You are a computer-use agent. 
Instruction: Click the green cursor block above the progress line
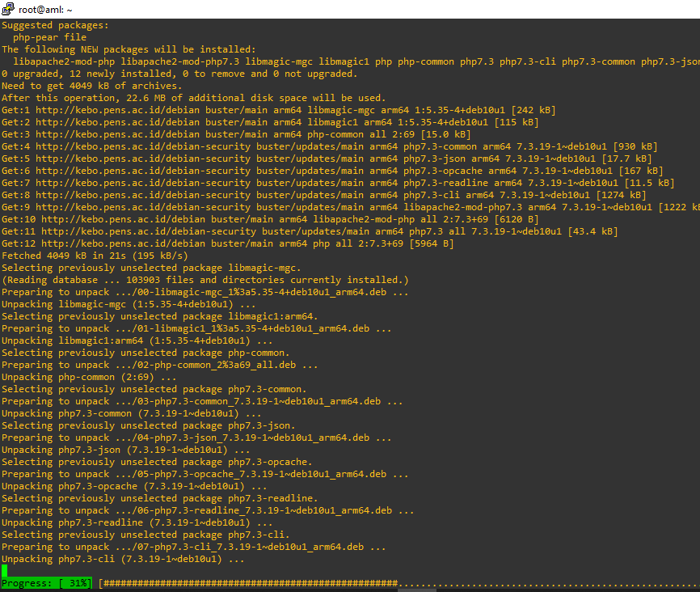[4, 571]
